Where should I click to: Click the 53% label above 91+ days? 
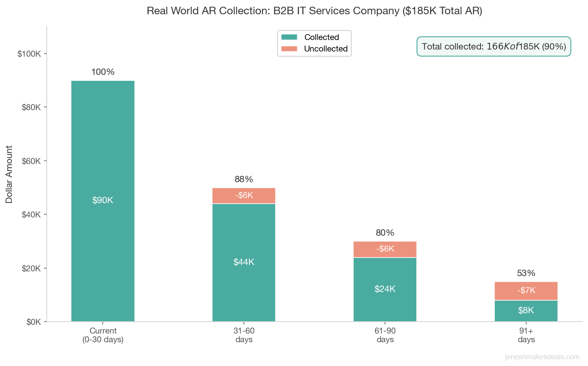[526, 273]
